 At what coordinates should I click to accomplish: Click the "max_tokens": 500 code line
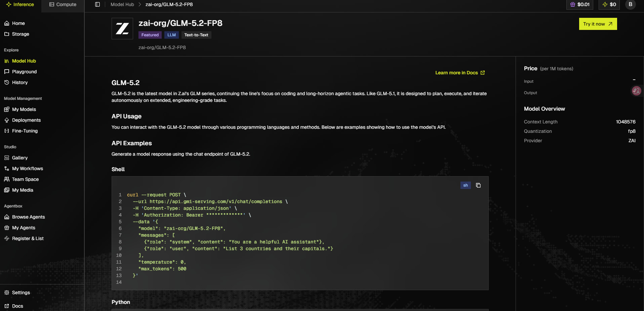(162, 269)
